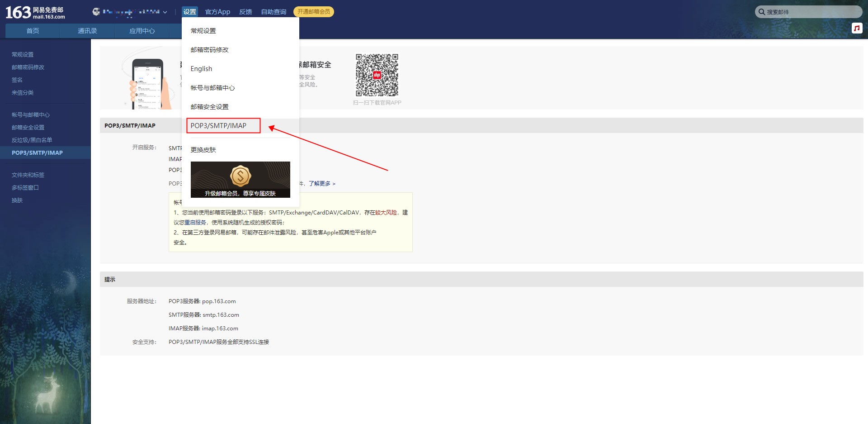
Task: Open the 设置 menu in top bar
Action: click(189, 12)
